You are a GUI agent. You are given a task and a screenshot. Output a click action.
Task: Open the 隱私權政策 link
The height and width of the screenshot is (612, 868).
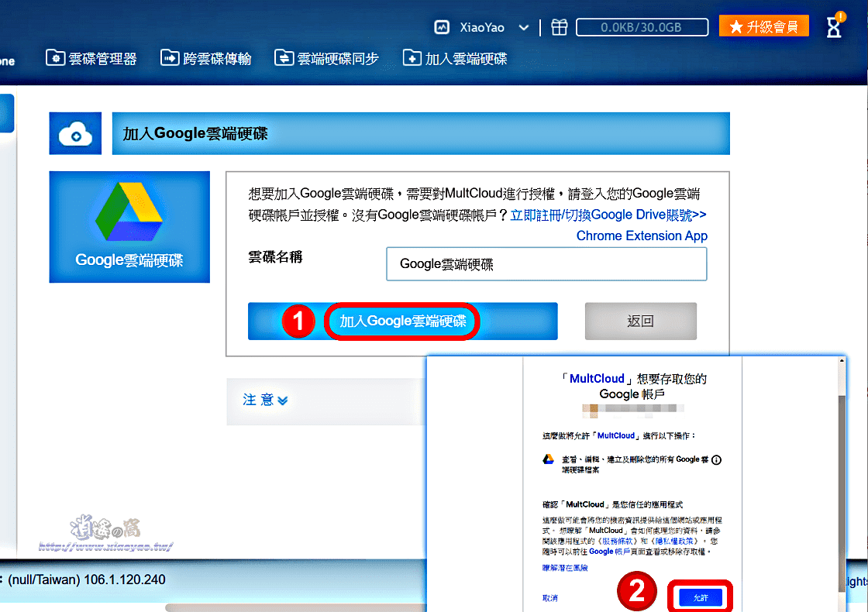pyautogui.click(x=673, y=542)
